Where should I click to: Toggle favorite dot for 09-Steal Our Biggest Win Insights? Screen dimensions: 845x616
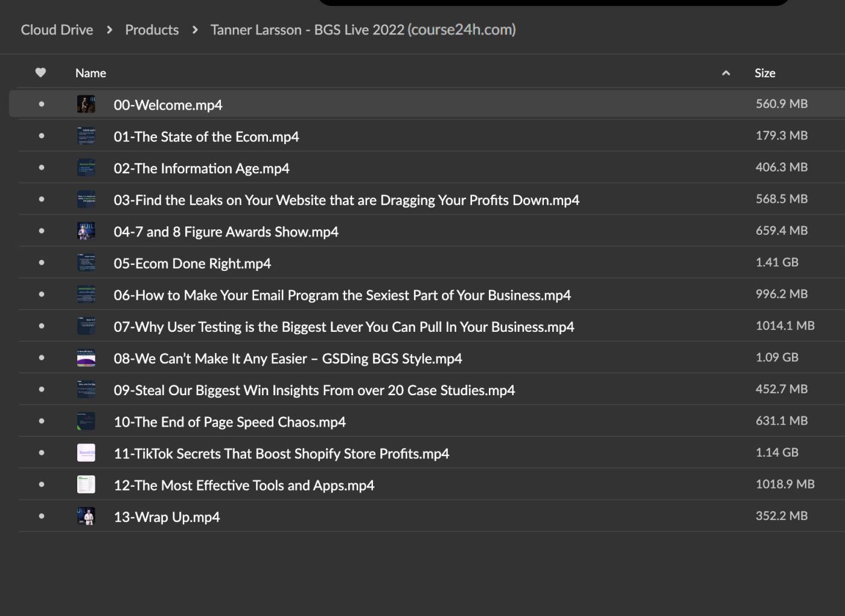click(x=42, y=389)
